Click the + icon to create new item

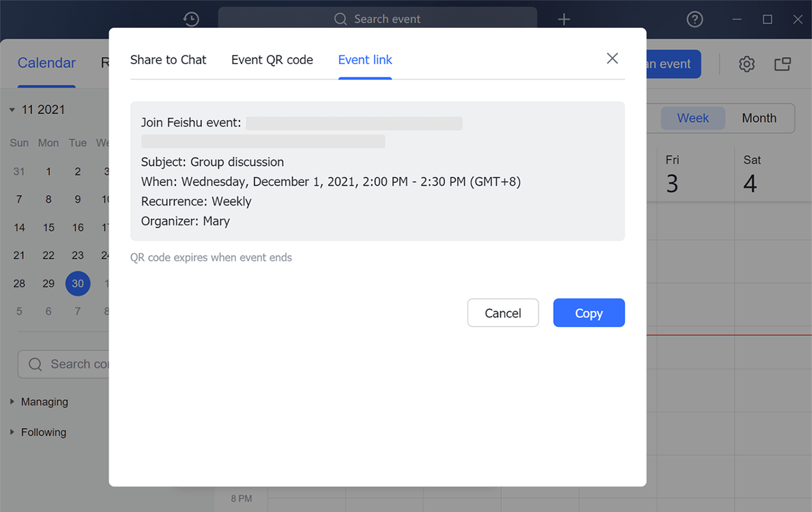(564, 18)
